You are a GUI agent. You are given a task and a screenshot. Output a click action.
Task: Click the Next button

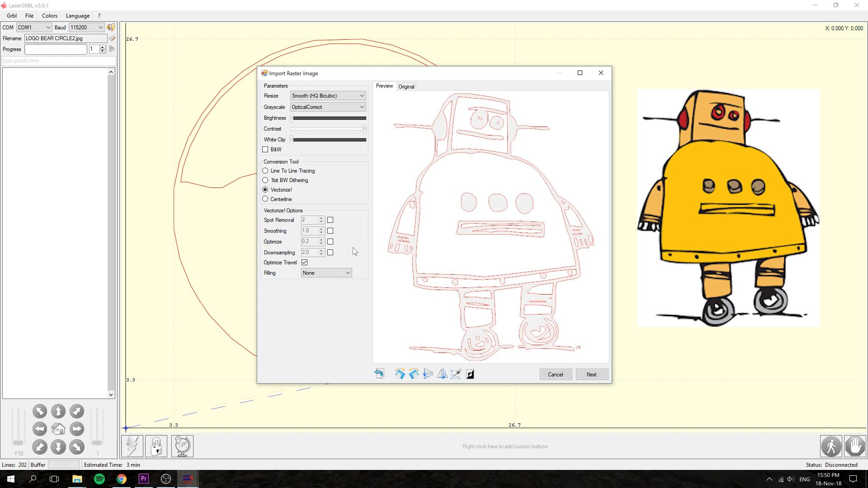(591, 375)
